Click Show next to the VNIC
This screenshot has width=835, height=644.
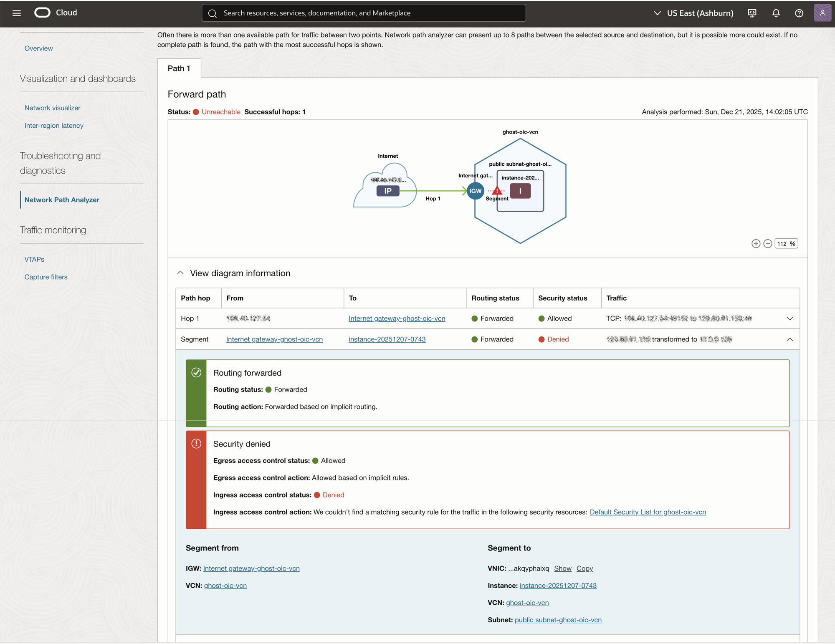(x=562, y=568)
